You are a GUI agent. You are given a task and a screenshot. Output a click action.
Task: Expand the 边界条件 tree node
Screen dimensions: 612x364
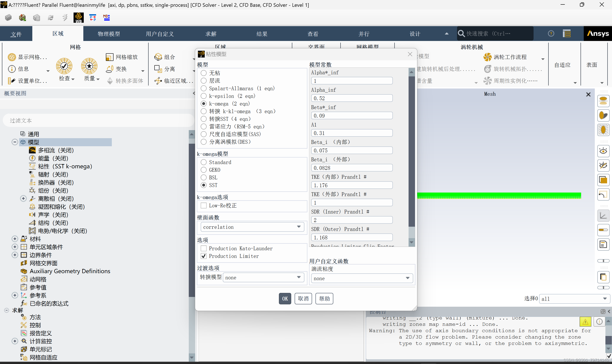point(15,255)
